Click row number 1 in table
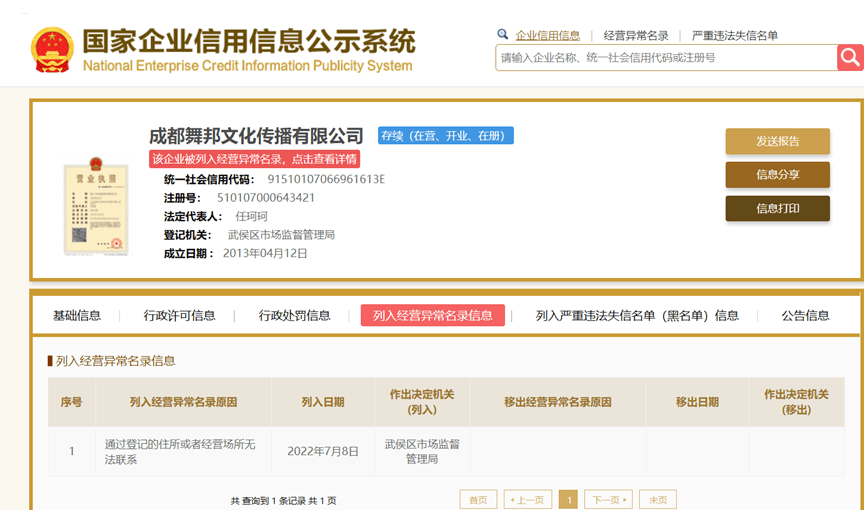This screenshot has width=864, height=510. [72, 452]
